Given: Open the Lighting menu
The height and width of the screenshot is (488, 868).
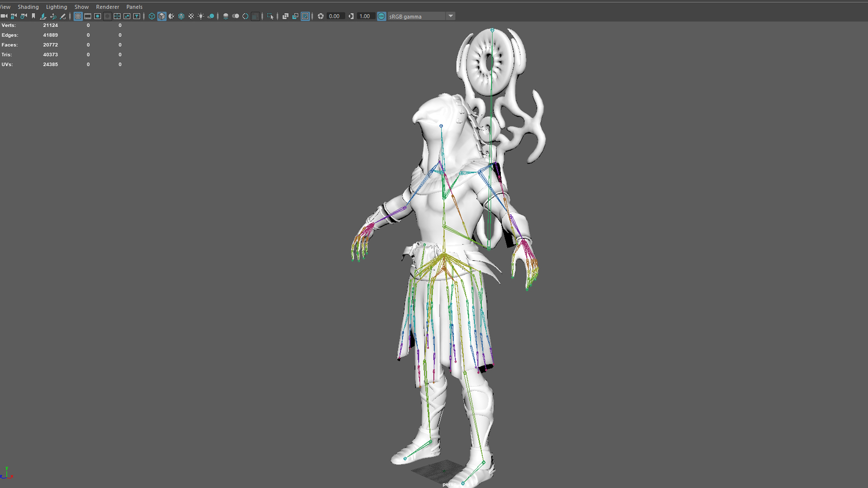Looking at the screenshot, I should click(57, 7).
